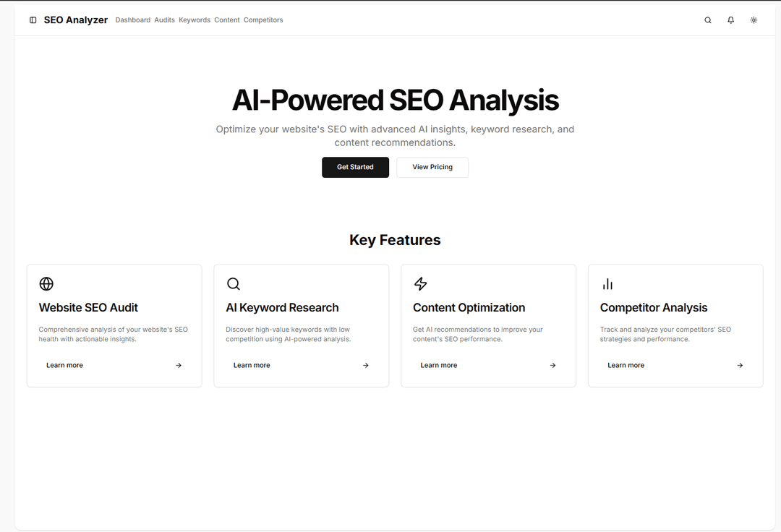Click the View Pricing button

(432, 167)
